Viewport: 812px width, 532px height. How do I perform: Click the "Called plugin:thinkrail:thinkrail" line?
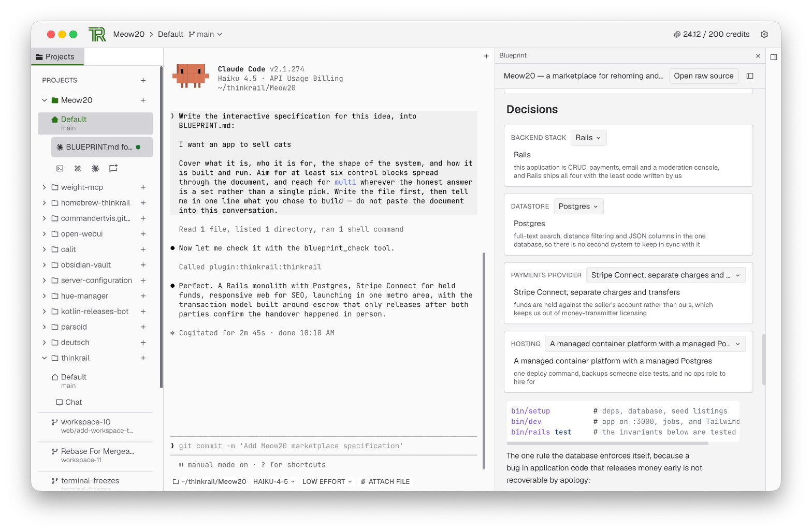(250, 267)
